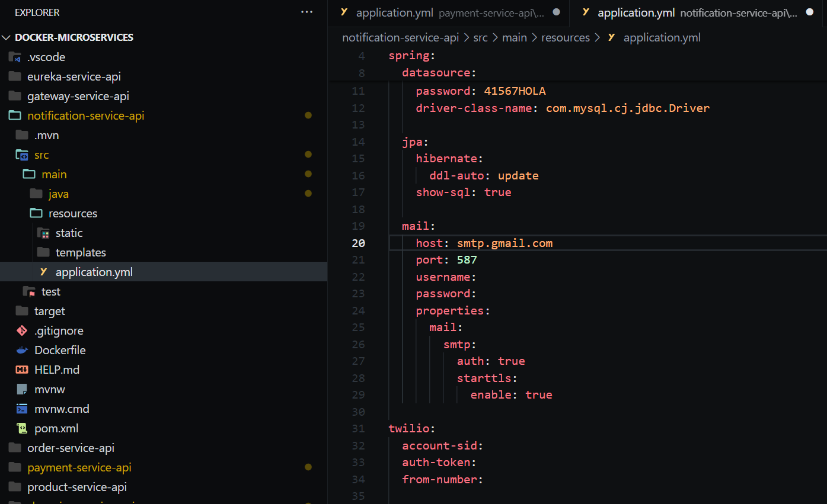Click unsaved dot on payment-service-api tab
827x504 pixels.
coord(556,12)
